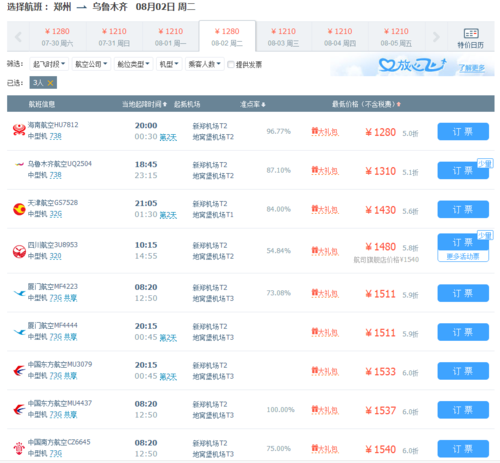Image resolution: width=500 pixels, height=463 pixels.
Task: Go to next dates with right arrow
Action: click(436, 37)
